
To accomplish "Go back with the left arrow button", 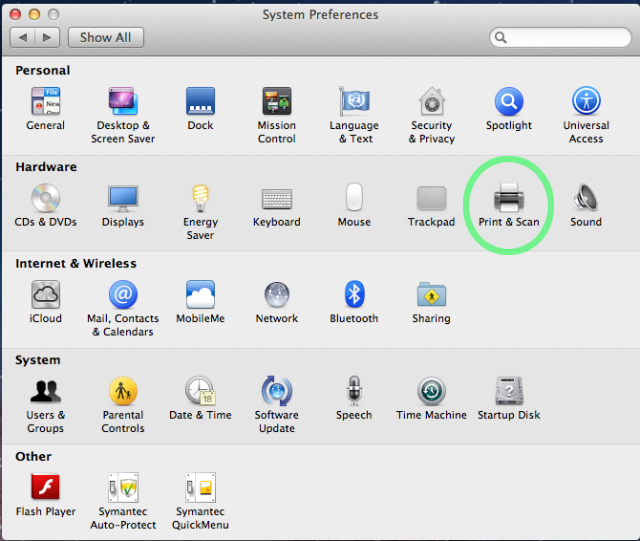I will [x=23, y=38].
